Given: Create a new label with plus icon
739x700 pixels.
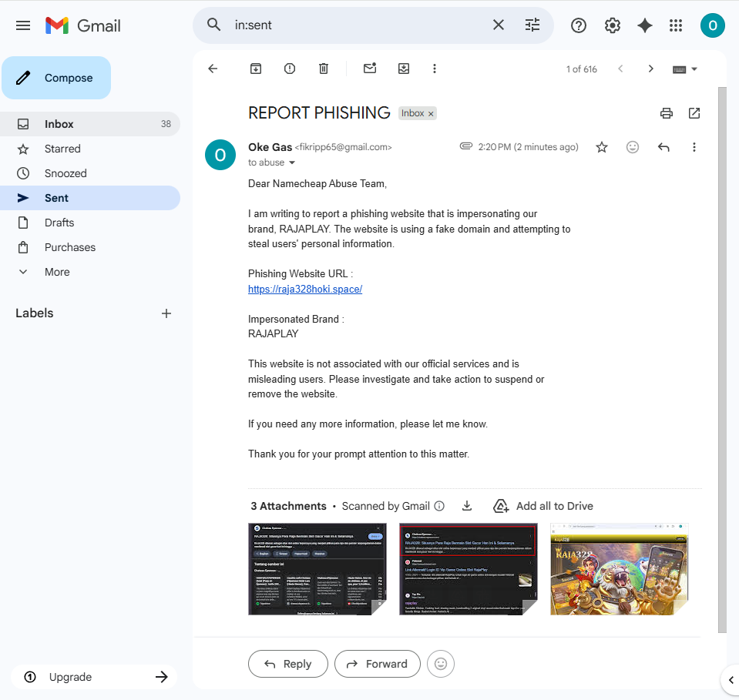Looking at the screenshot, I should point(166,313).
